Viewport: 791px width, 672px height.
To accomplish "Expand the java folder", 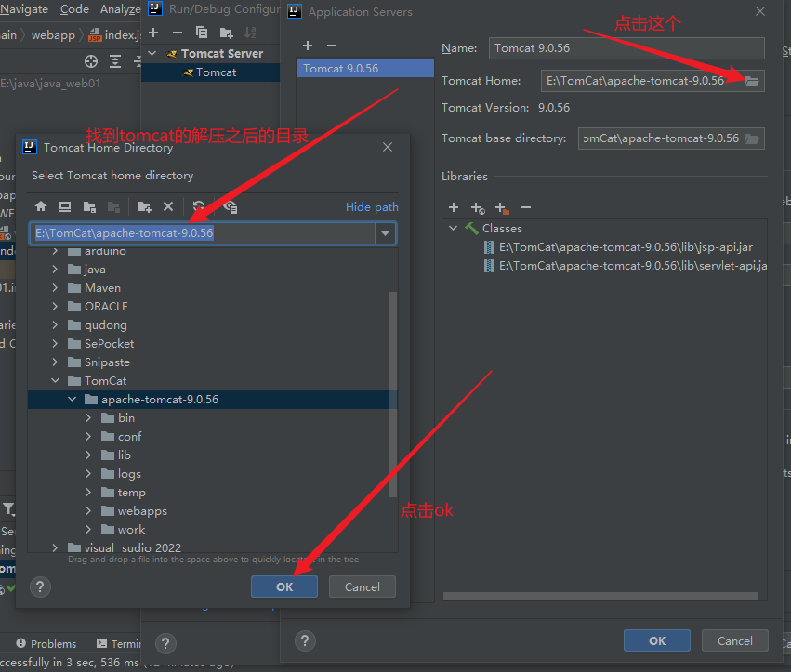I will (x=55, y=270).
